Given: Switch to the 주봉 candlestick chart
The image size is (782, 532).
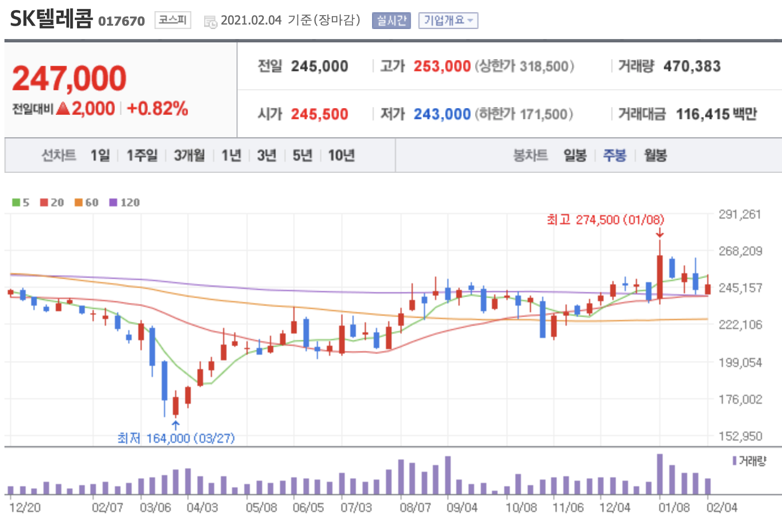Looking at the screenshot, I should point(615,155).
